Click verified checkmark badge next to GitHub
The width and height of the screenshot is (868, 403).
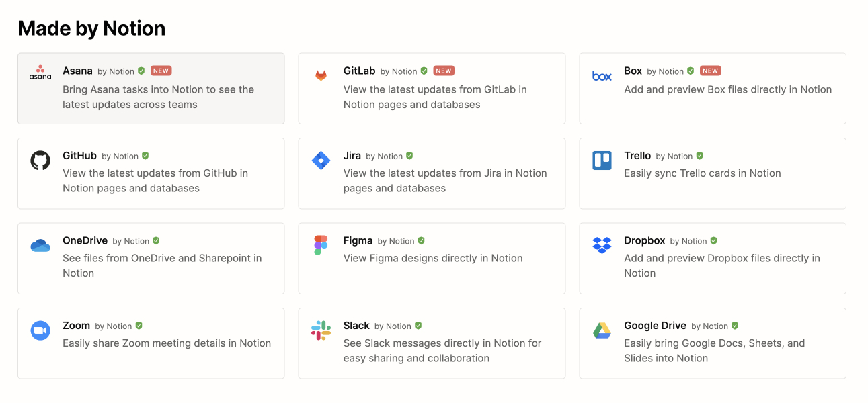pyautogui.click(x=145, y=156)
